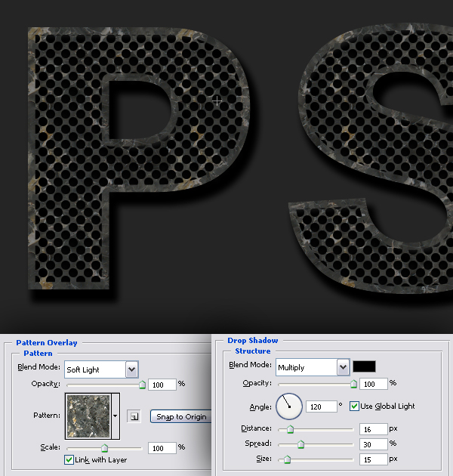Image resolution: width=453 pixels, height=476 pixels.
Task: Click Drop Shadow Opacity slider handle
Action: pyautogui.click(x=353, y=384)
